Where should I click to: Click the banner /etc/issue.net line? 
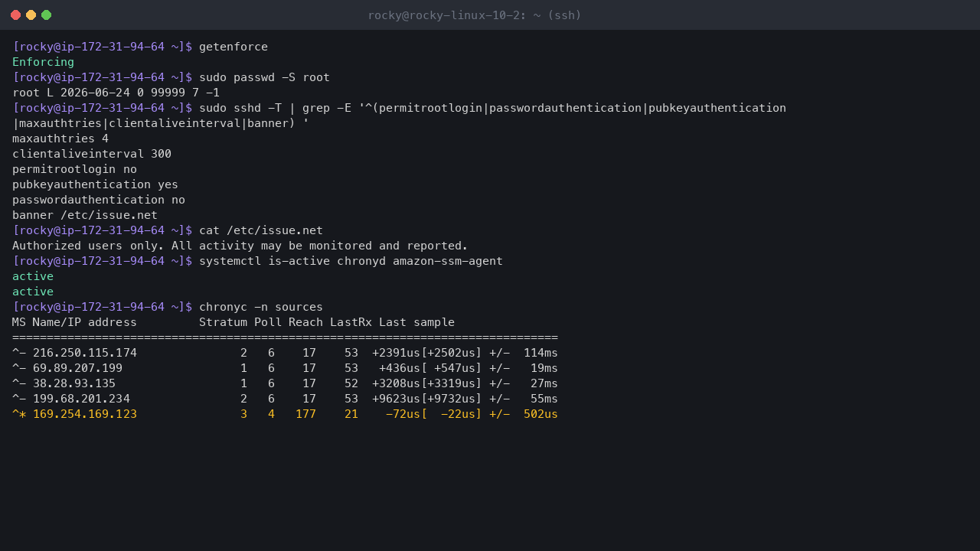click(x=85, y=215)
